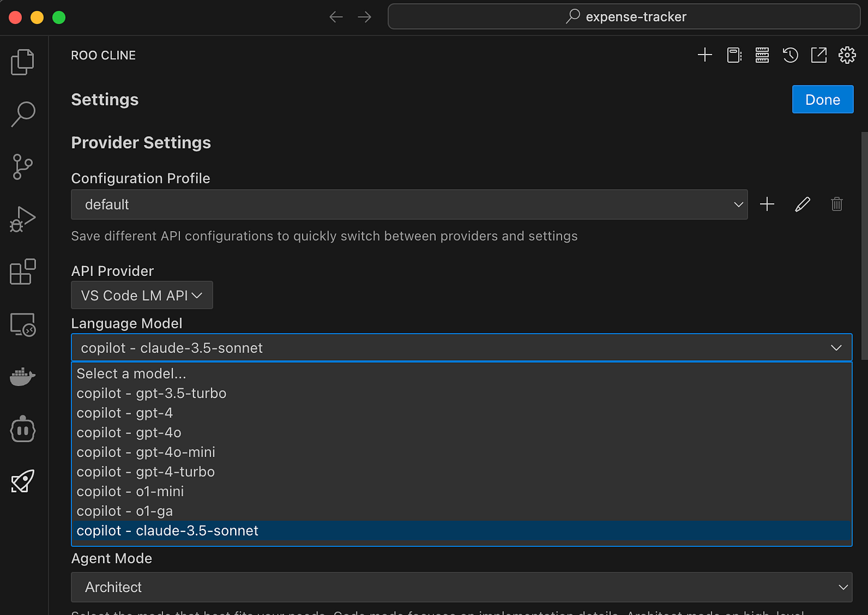868x615 pixels.
Task: Click the expense-tracker command center search field
Action: point(624,17)
